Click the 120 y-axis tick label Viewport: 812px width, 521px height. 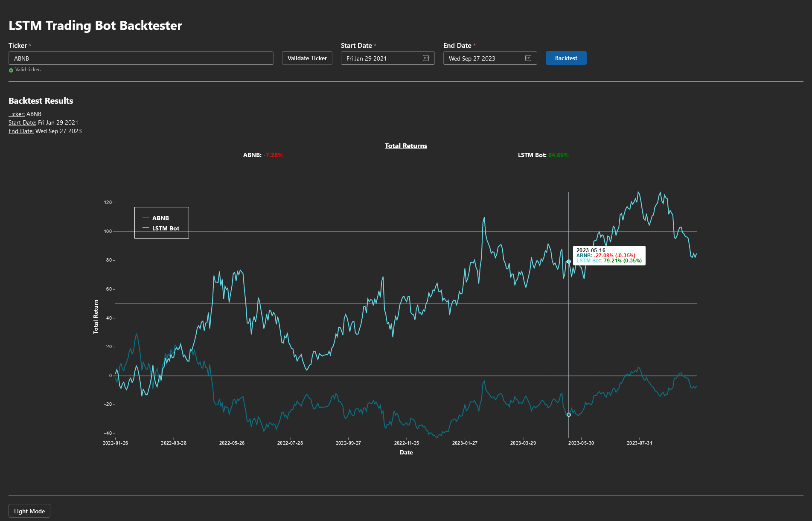point(108,203)
